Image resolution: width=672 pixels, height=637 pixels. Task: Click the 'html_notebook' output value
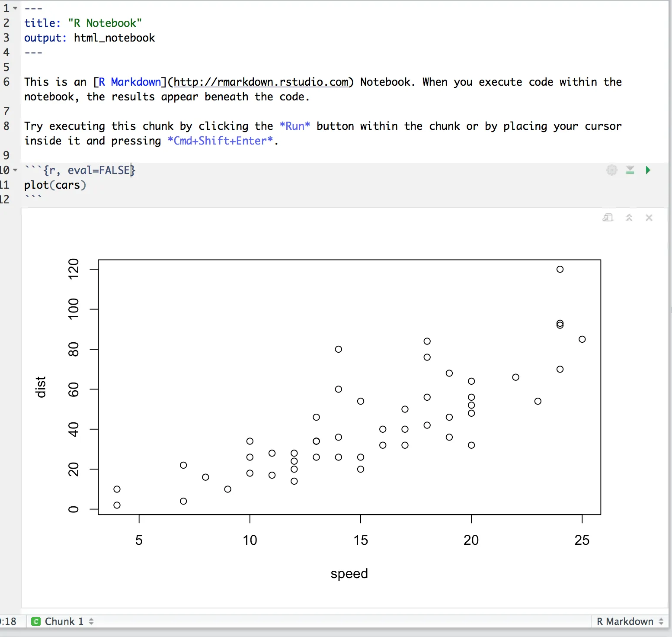(114, 38)
